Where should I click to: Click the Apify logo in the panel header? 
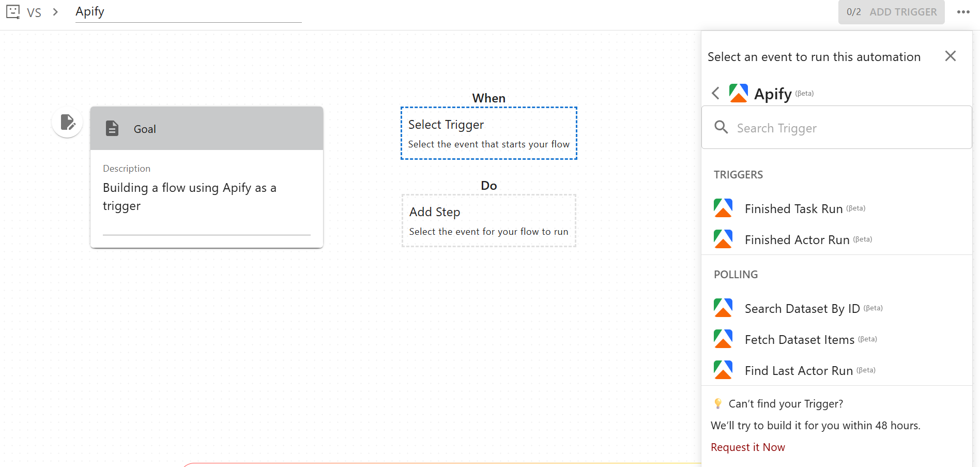point(738,93)
